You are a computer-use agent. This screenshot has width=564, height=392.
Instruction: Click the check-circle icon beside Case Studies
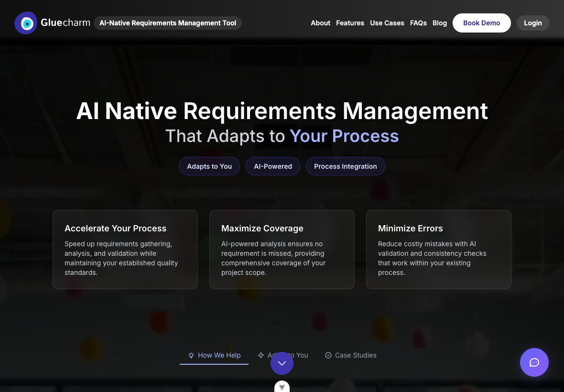tap(328, 355)
